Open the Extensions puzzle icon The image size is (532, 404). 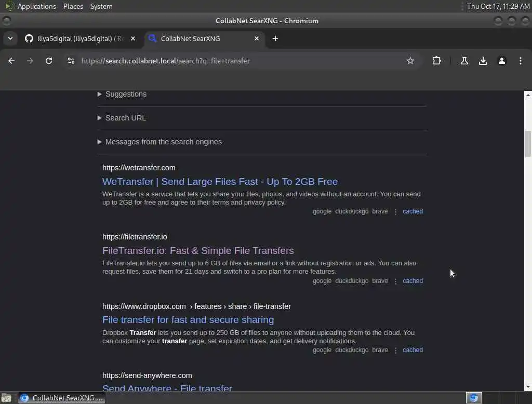436,61
